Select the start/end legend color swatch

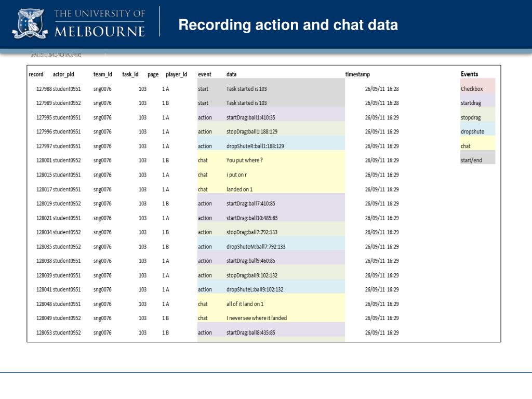(478, 157)
